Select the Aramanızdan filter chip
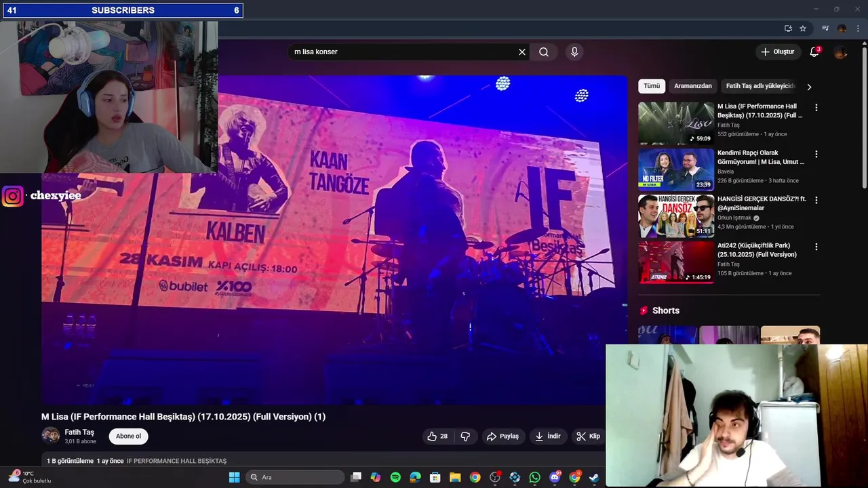Viewport: 868px width, 488px height. 693,86
